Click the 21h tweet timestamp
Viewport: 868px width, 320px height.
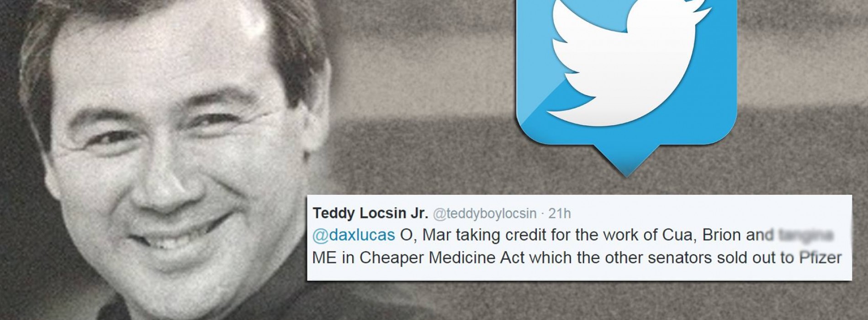coord(560,213)
